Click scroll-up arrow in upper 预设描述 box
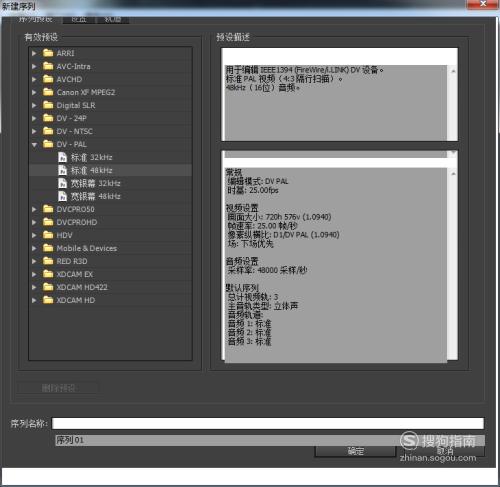 click(453, 71)
